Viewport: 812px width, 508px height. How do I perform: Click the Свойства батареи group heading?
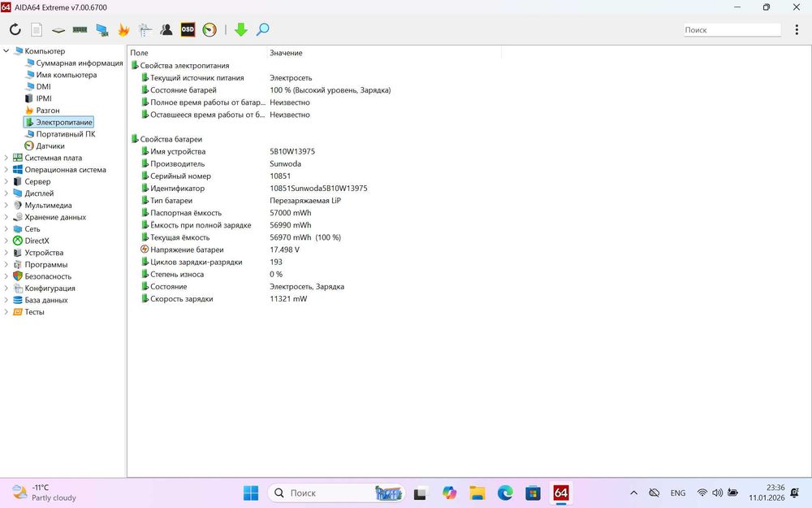click(171, 139)
